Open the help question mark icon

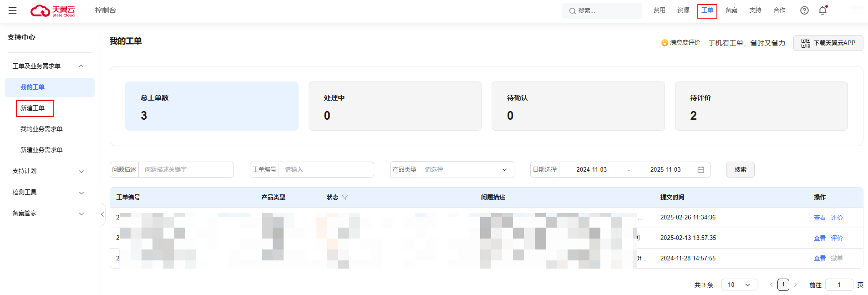pos(804,10)
